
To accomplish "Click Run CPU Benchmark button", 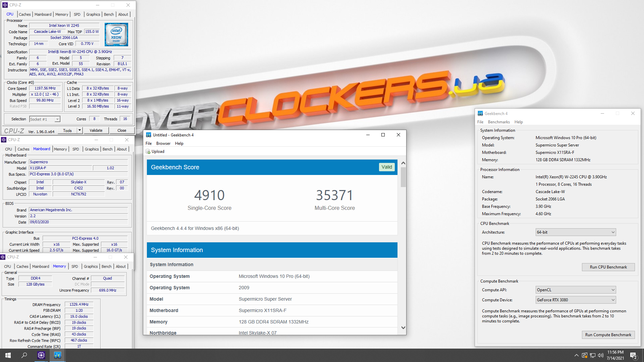I will click(x=608, y=267).
